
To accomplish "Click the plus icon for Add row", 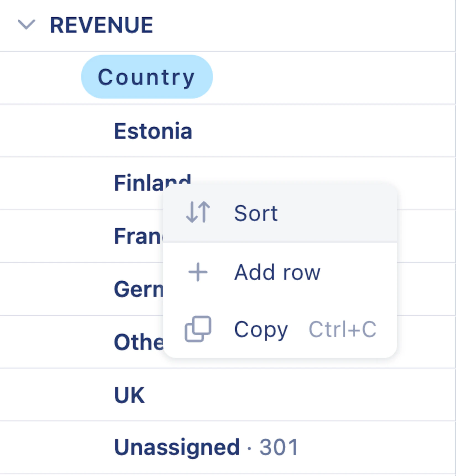I will pos(198,272).
